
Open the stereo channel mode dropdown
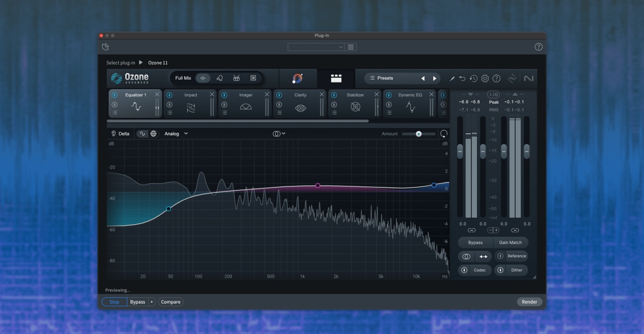coord(279,133)
